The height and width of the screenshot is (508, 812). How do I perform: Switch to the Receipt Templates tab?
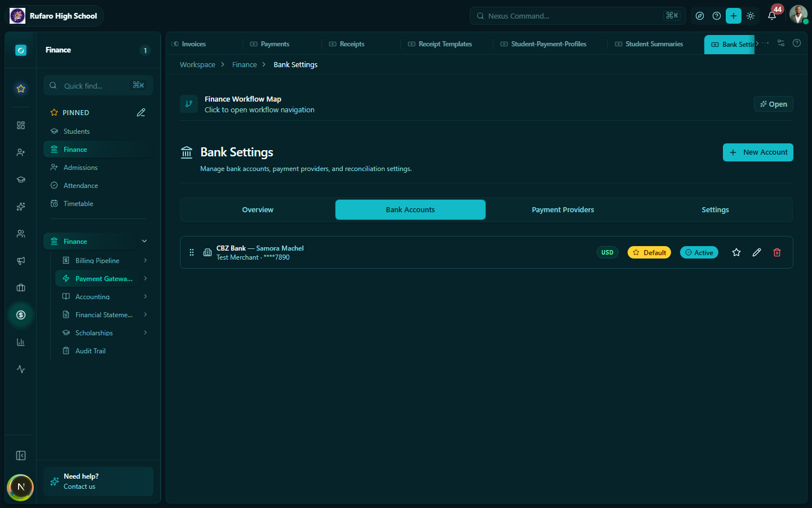click(x=440, y=44)
